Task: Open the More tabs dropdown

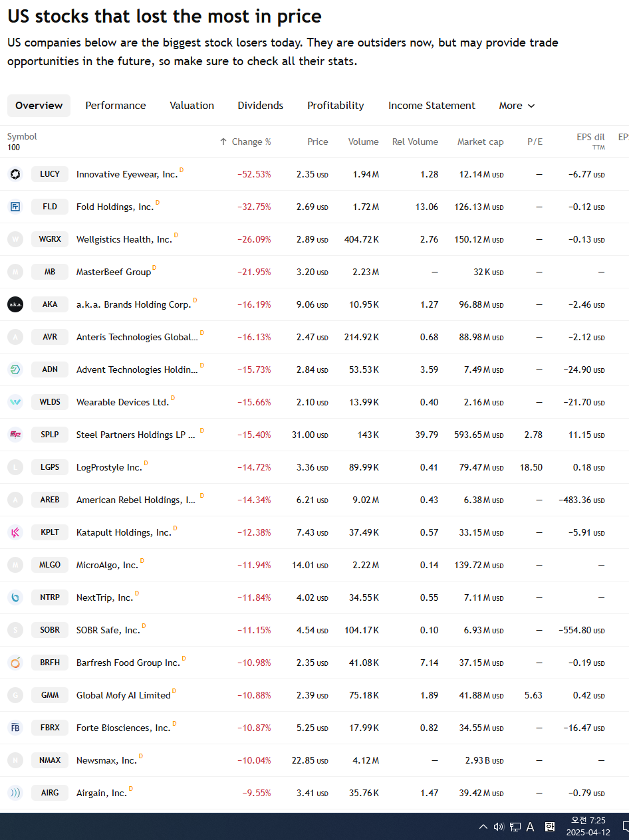Action: point(517,106)
